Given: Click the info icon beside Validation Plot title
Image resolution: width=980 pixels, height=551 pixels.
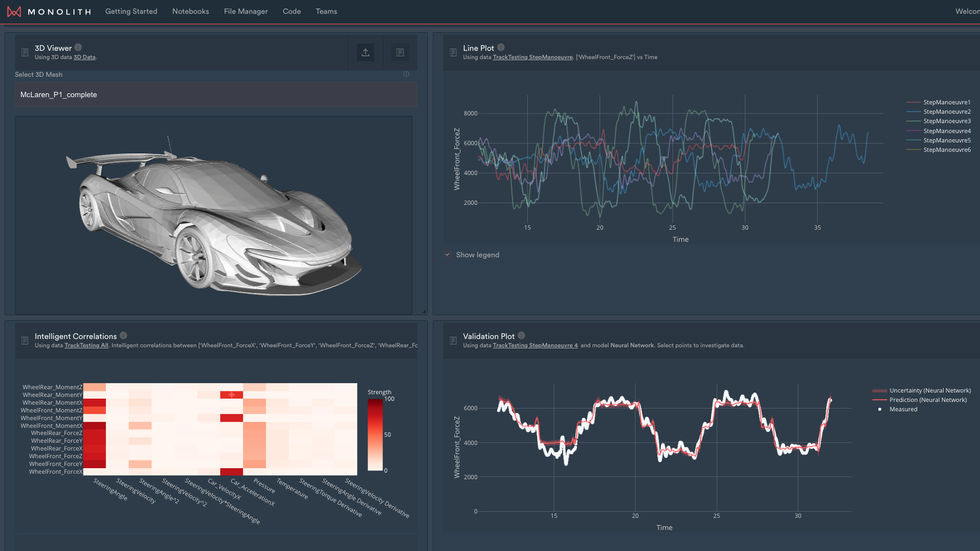Looking at the screenshot, I should (x=521, y=336).
